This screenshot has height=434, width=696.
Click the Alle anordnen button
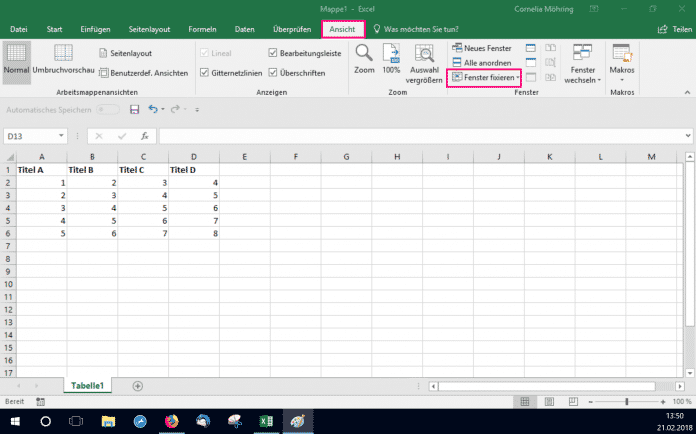483,62
